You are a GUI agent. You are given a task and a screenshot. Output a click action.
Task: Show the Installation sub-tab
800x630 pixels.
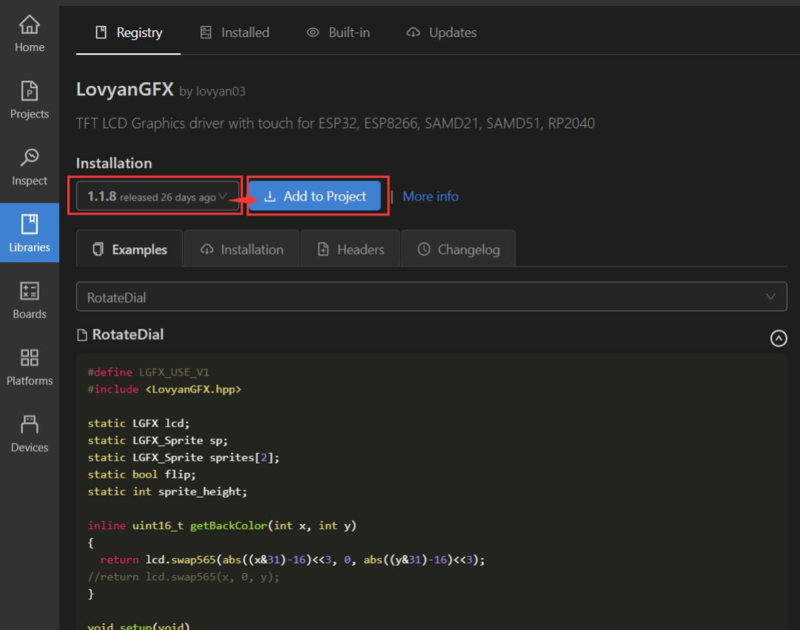[x=241, y=249]
